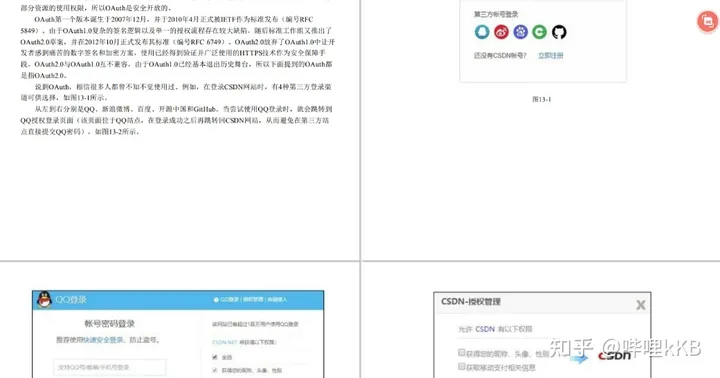The width and height of the screenshot is (720, 378).
Task: Toggle the 全选 checkbox
Action: click(214, 357)
